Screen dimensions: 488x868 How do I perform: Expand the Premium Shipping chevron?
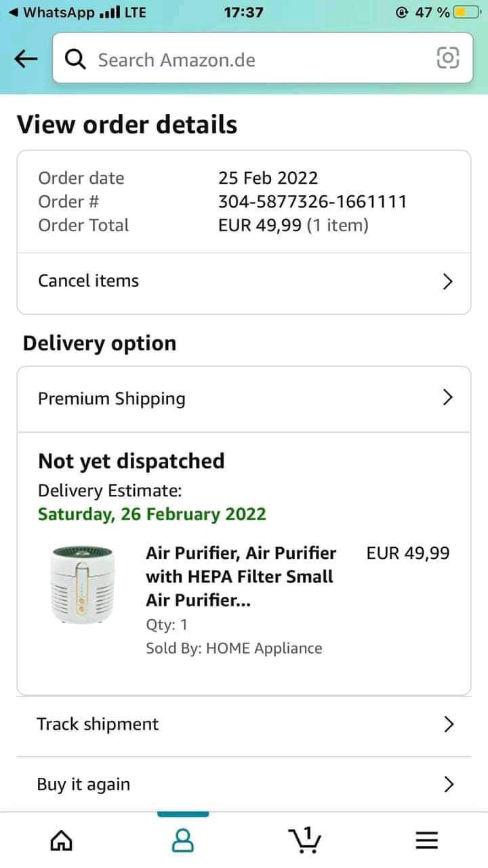tap(447, 397)
